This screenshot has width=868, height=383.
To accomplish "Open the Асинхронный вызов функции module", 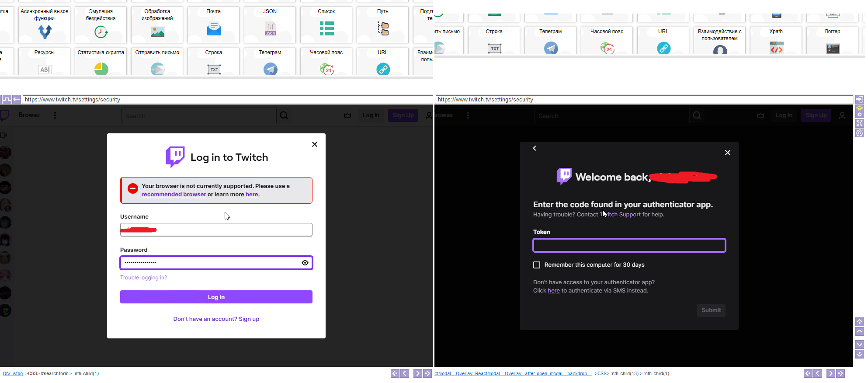I will 45,25.
